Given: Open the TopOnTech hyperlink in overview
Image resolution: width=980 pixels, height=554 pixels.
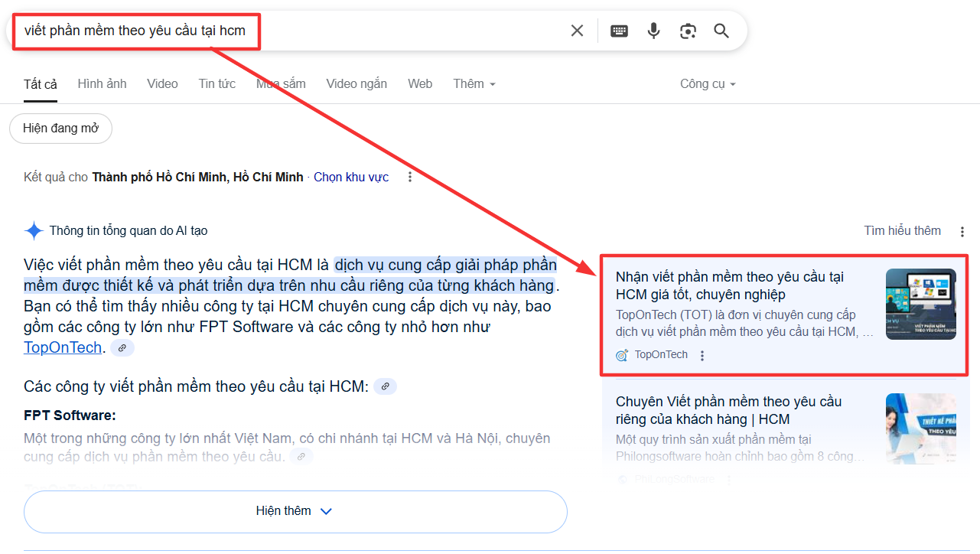Looking at the screenshot, I should tap(63, 347).
